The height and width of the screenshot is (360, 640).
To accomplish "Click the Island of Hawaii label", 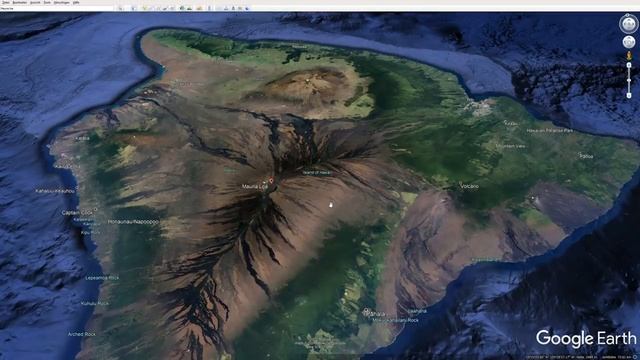I will (x=317, y=173).
